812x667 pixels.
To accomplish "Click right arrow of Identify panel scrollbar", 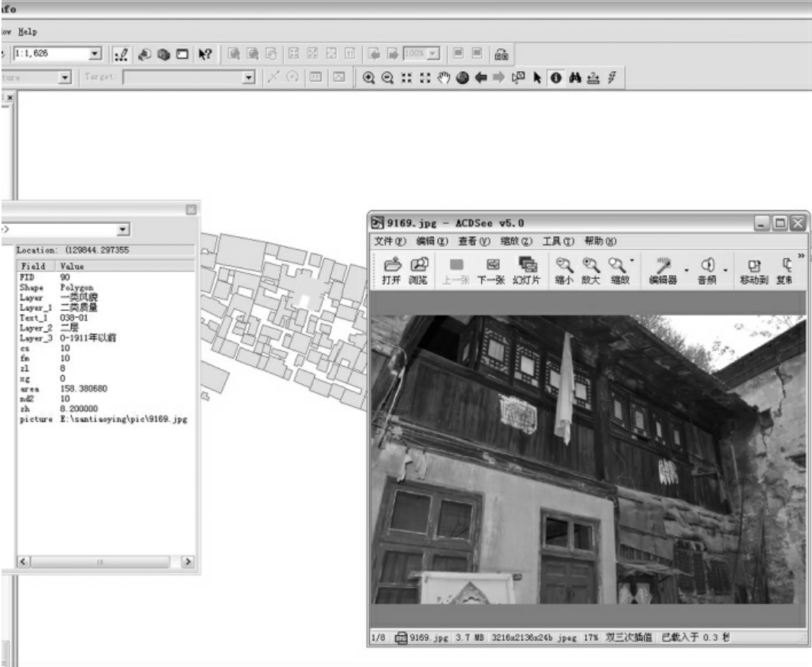I will point(187,562).
